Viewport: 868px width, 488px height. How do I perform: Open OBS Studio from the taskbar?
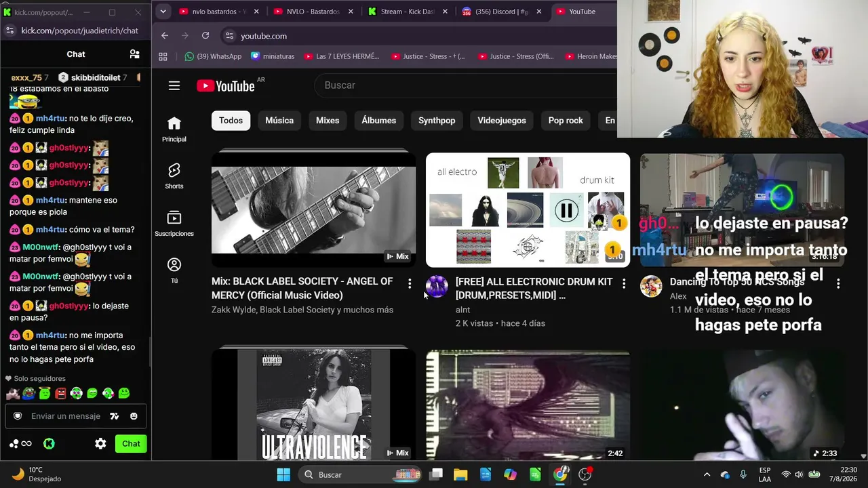point(585,474)
